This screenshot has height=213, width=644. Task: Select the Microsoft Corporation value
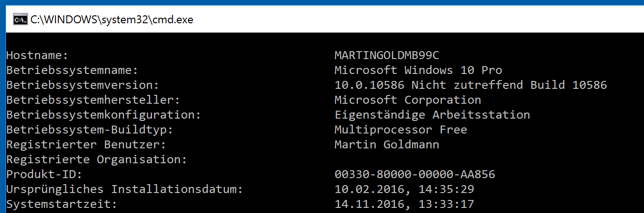pos(408,100)
